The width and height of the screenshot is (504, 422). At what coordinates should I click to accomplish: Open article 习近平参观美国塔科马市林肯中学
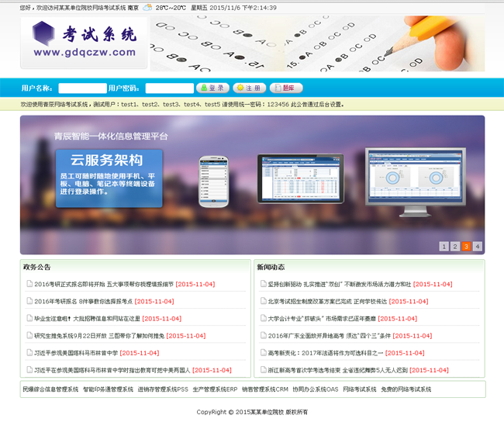click(76, 353)
